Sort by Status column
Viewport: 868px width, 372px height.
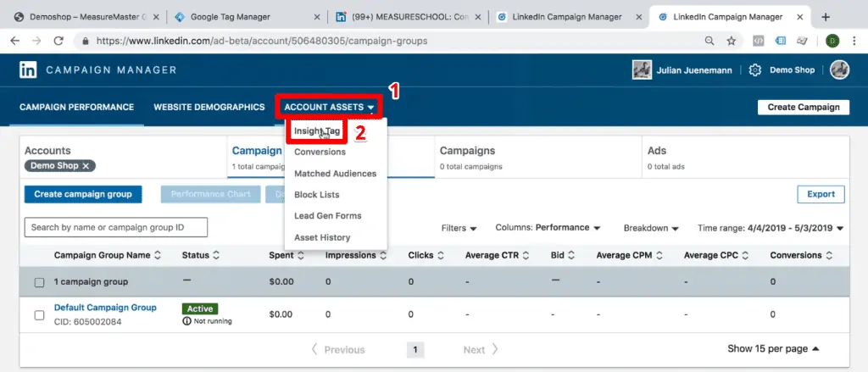click(216, 256)
